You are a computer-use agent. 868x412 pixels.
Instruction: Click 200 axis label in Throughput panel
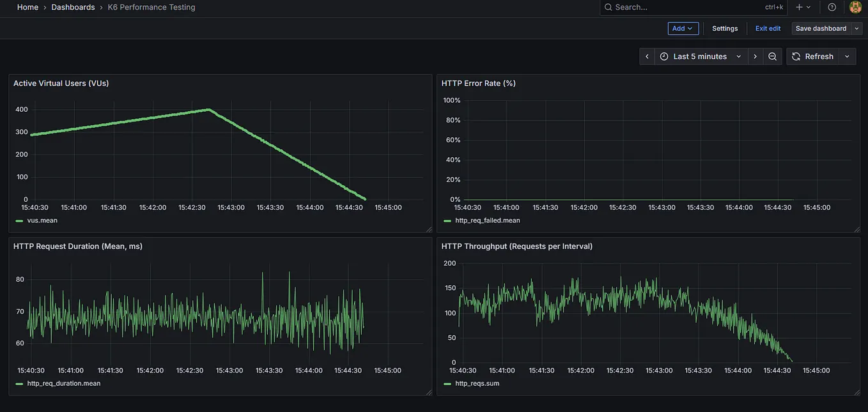point(450,263)
